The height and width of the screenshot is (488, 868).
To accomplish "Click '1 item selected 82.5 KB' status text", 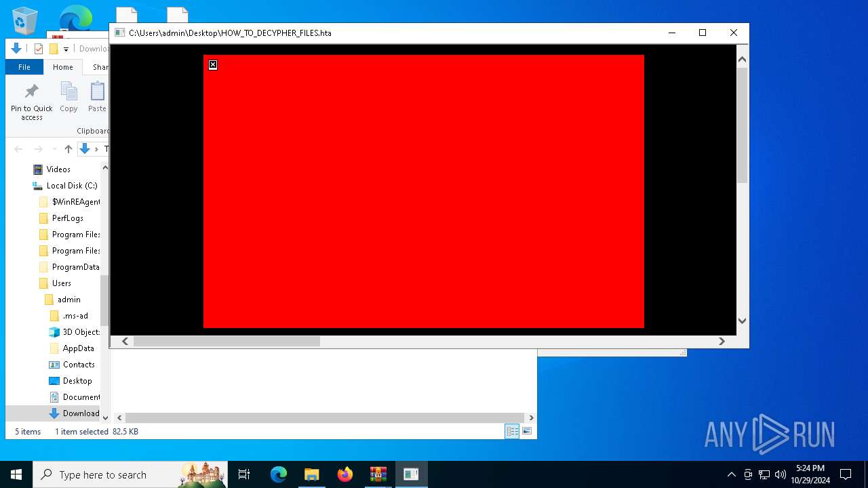I will tap(96, 432).
